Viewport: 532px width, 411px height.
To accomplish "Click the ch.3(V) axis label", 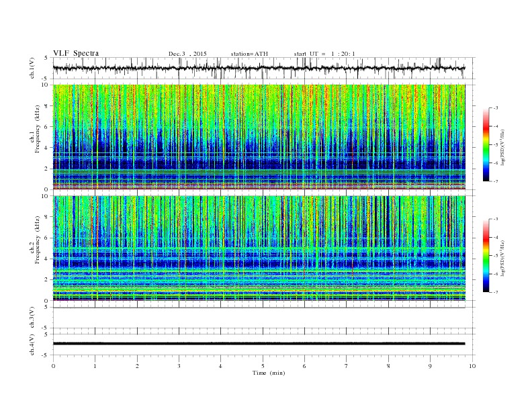I will pyautogui.click(x=32, y=318).
